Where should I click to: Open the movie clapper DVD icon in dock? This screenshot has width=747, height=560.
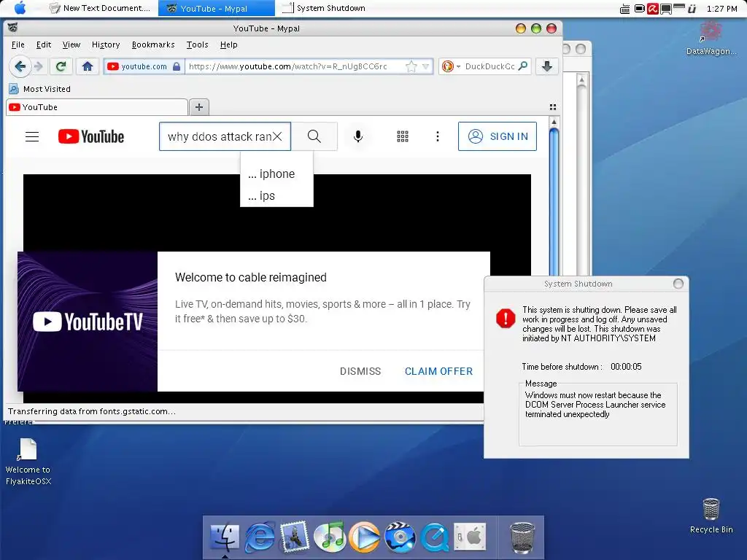pyautogui.click(x=400, y=537)
